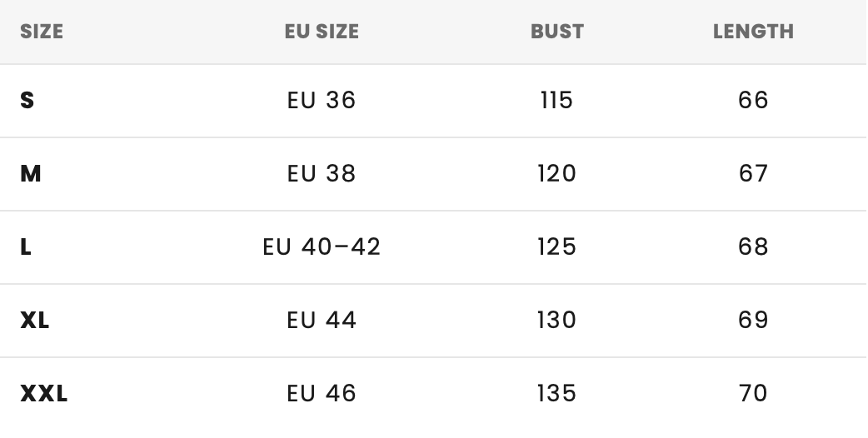Click the EU 44 cell

click(x=322, y=321)
